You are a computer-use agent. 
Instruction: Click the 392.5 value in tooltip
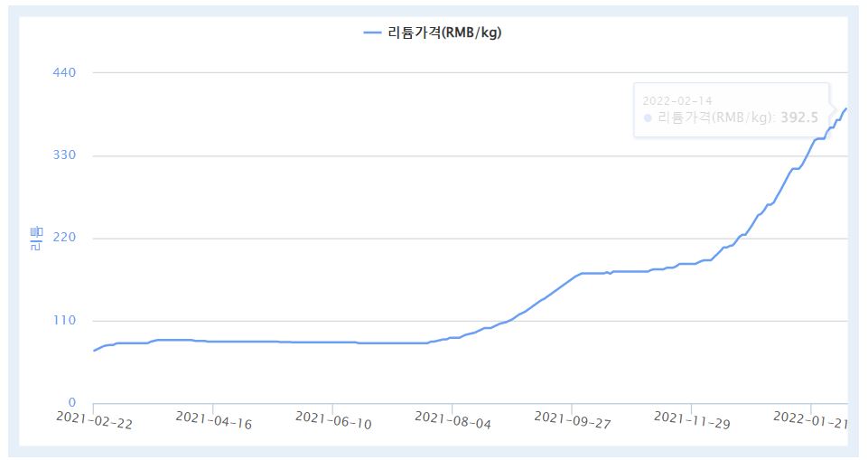(x=798, y=117)
